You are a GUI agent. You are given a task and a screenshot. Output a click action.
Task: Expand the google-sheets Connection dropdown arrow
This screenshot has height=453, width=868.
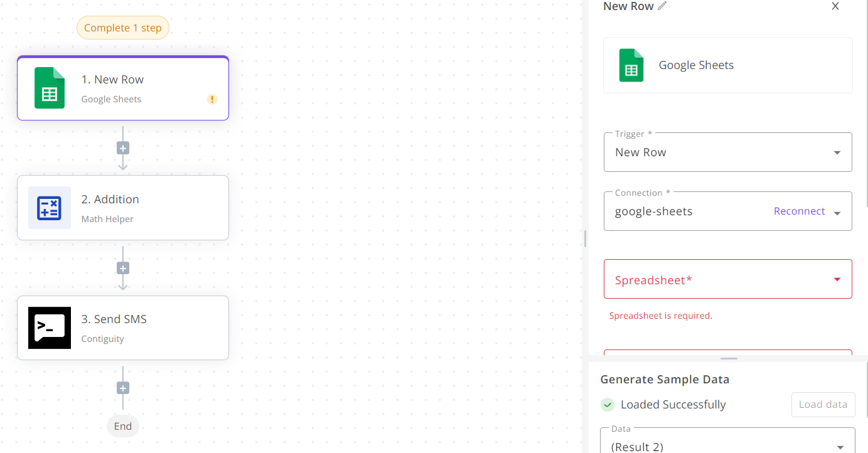(837, 213)
